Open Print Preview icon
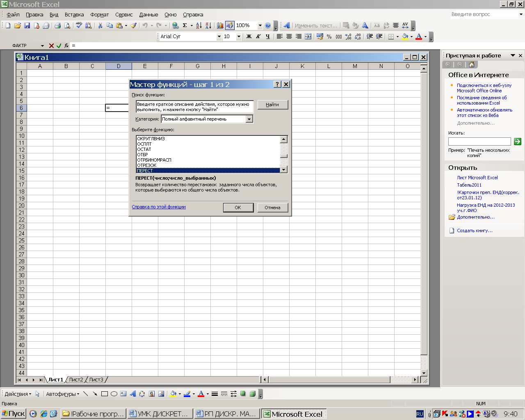The width and height of the screenshot is (525, 420). tap(67, 25)
